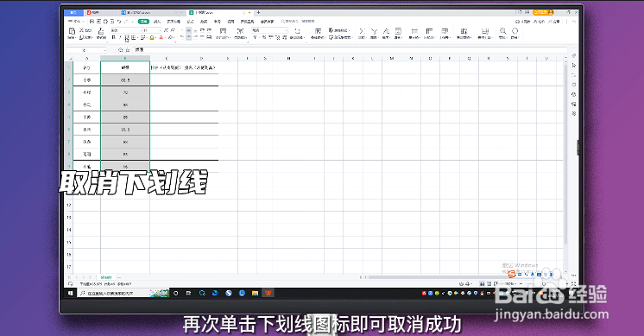Click the Fill icon next to Sort
This screenshot has width=644, height=336.
tap(398, 31)
